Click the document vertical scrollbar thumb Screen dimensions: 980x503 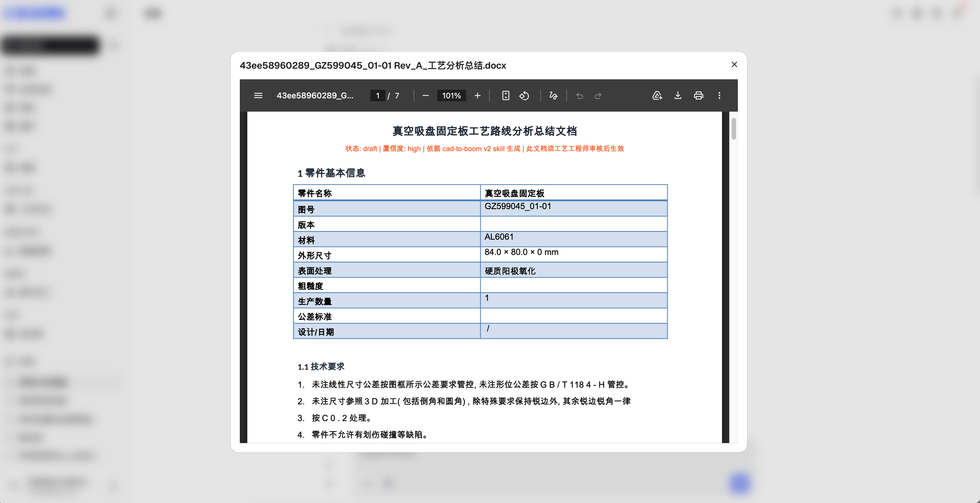pyautogui.click(x=734, y=129)
